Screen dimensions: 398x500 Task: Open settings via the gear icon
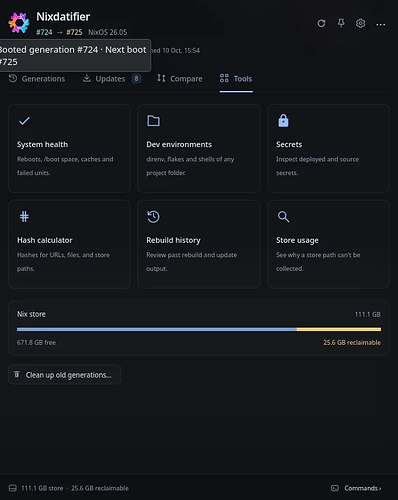tap(360, 23)
